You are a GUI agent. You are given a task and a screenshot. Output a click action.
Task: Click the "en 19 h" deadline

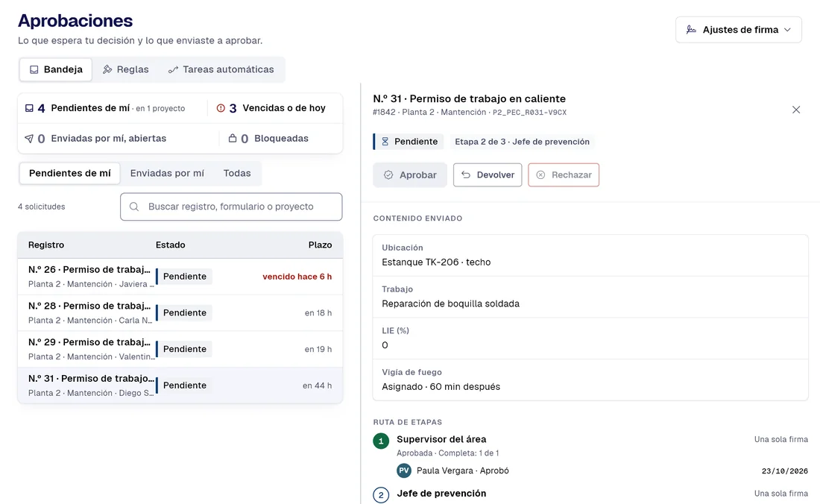point(318,349)
